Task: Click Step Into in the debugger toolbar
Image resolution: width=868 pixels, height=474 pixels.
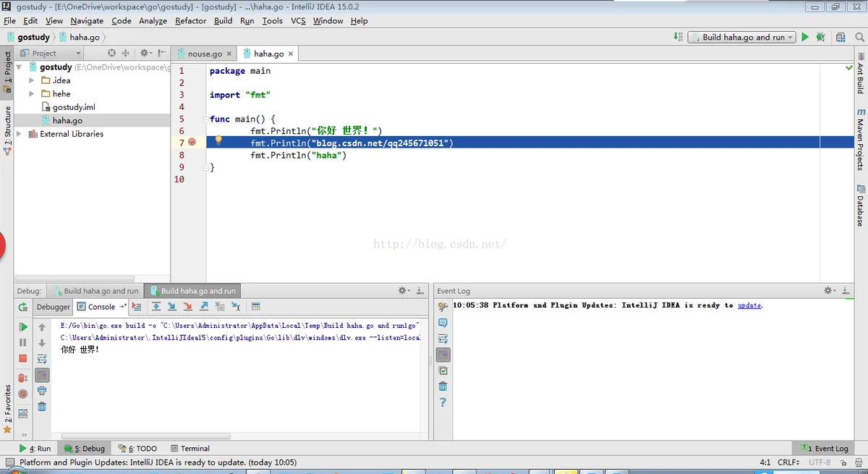Action: (x=171, y=307)
